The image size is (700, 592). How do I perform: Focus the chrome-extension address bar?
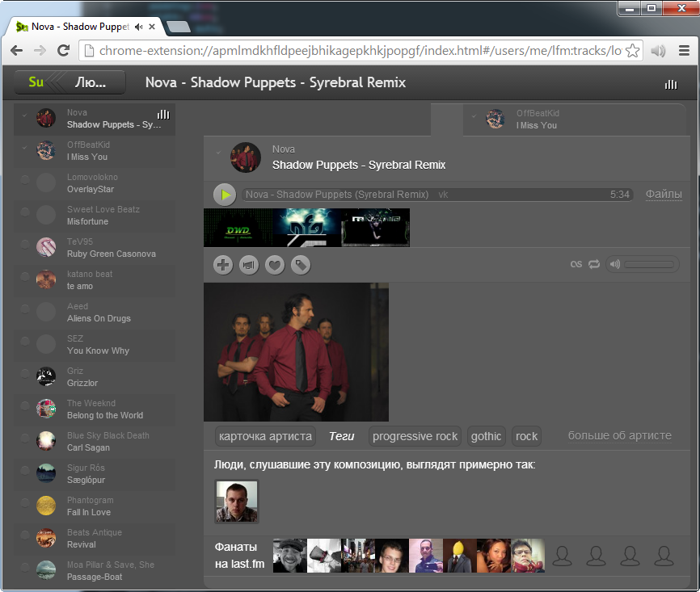click(360, 50)
